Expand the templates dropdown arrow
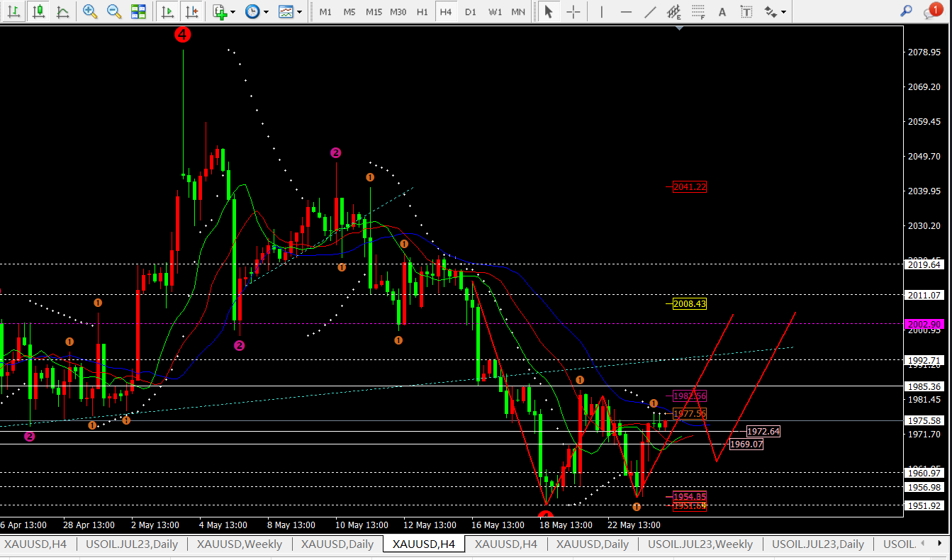 tap(300, 12)
